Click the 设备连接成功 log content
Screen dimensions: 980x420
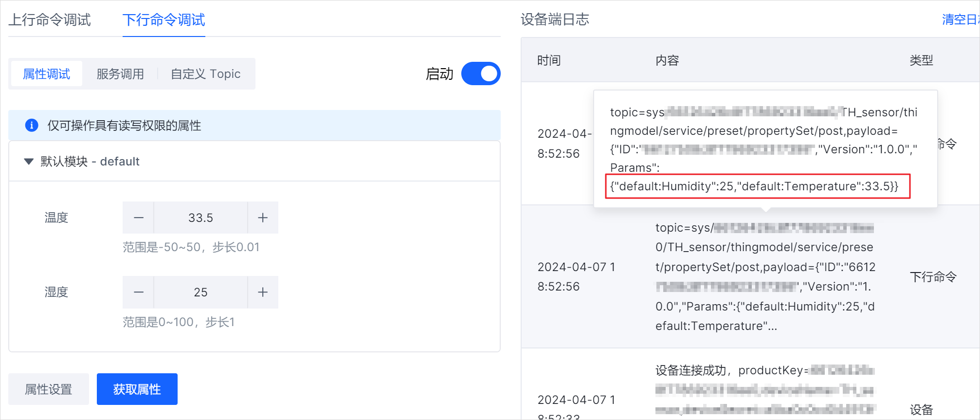pyautogui.click(x=765, y=390)
